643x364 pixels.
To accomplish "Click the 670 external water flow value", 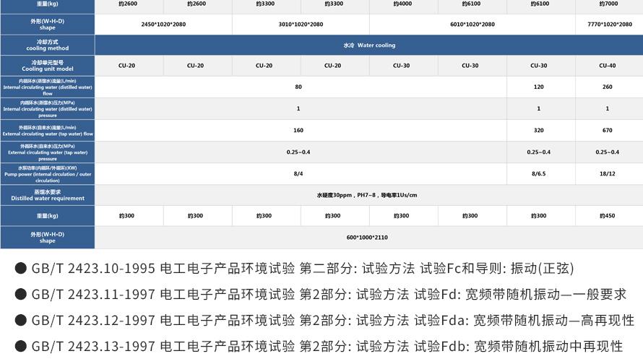I will click(607, 131).
